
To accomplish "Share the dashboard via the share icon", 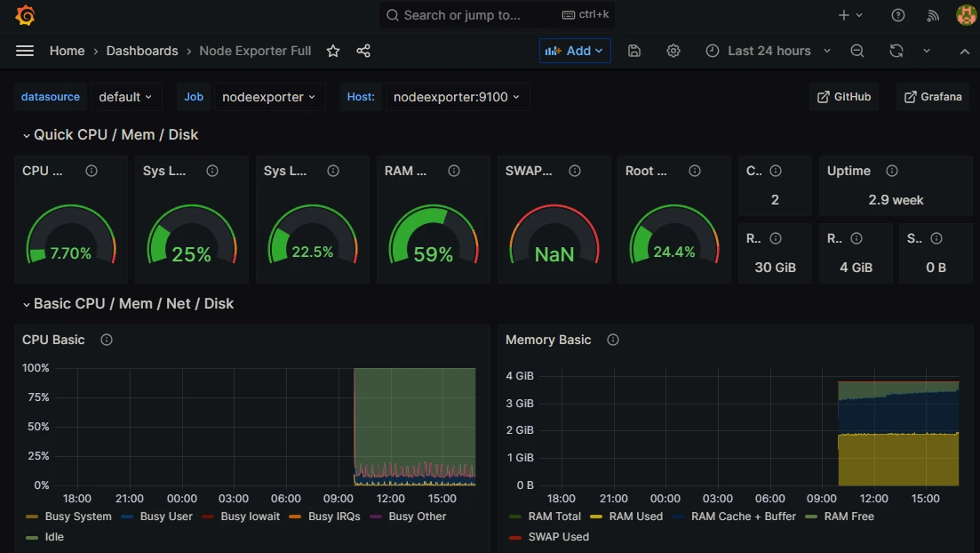I will point(363,51).
